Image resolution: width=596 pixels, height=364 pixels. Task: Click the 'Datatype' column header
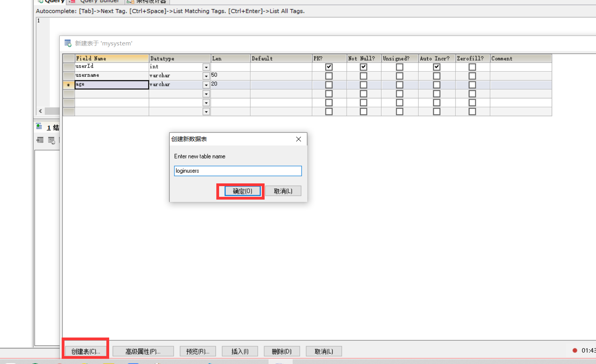point(180,58)
